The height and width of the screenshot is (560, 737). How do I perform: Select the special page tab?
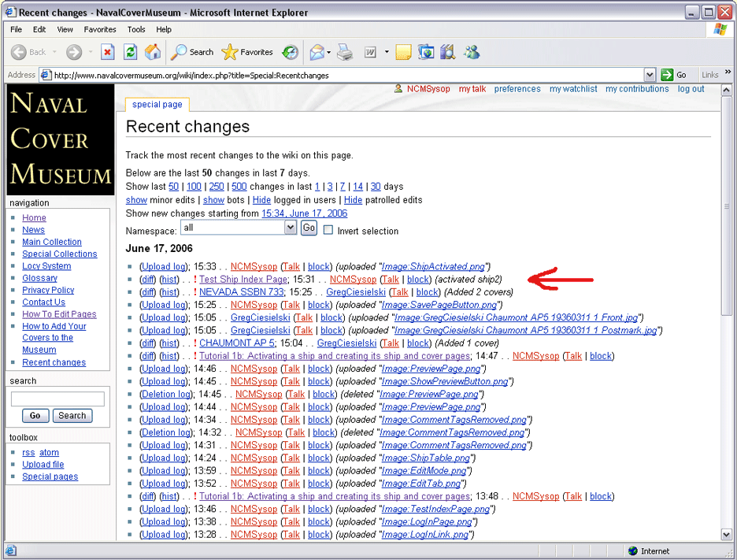(157, 105)
